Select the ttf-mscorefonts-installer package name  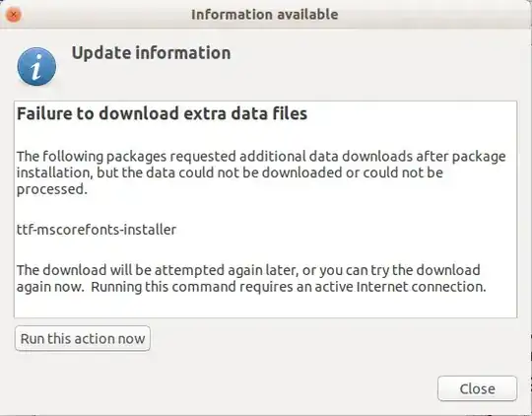(97, 230)
